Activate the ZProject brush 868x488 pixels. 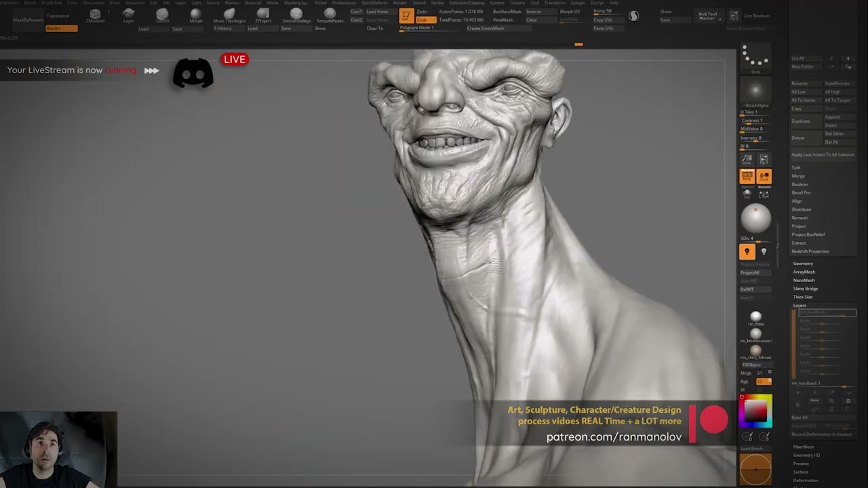tap(263, 16)
